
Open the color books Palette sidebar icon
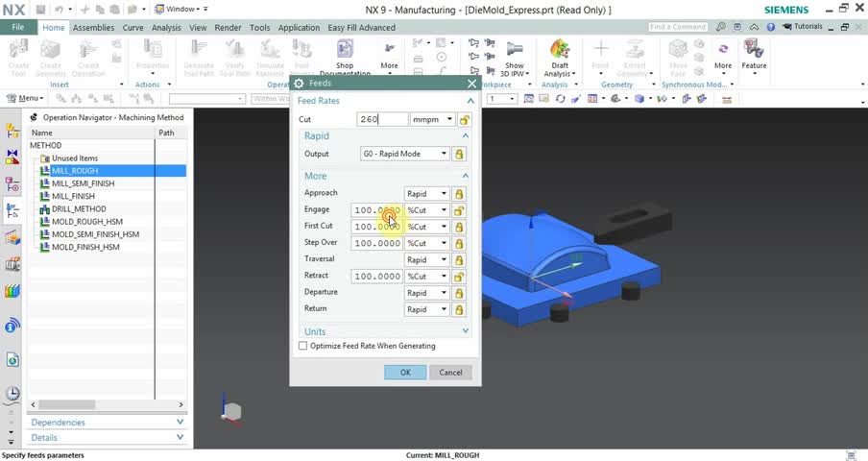[x=12, y=291]
